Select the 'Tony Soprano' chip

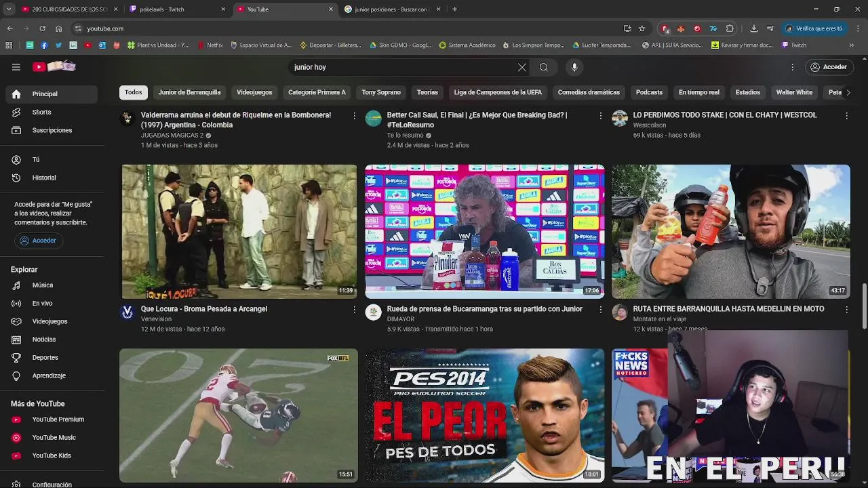[x=381, y=92]
